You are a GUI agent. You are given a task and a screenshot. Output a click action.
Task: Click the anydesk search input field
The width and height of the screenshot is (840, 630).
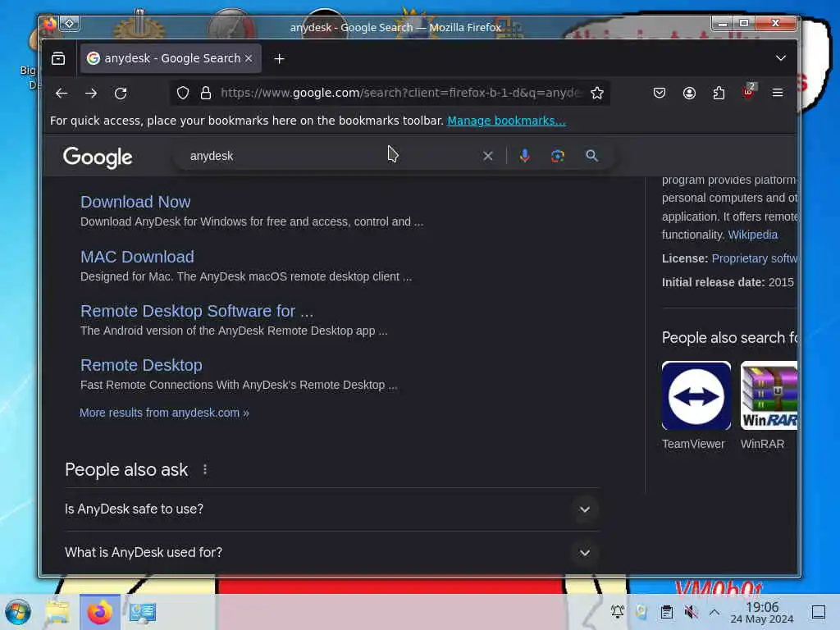point(326,156)
